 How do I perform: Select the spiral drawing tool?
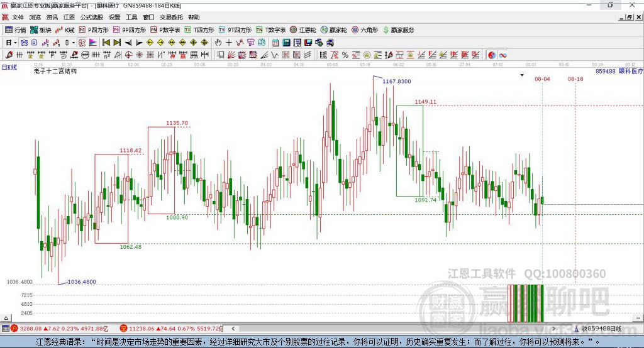point(64,55)
